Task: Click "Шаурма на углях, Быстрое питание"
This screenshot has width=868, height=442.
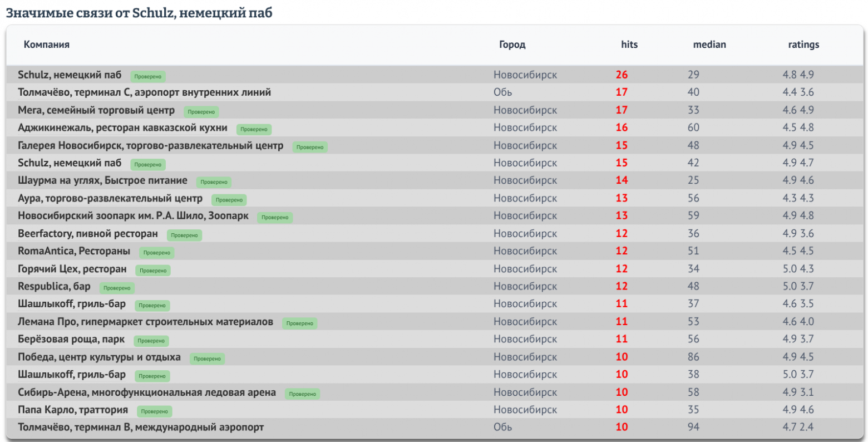Action: click(x=102, y=180)
